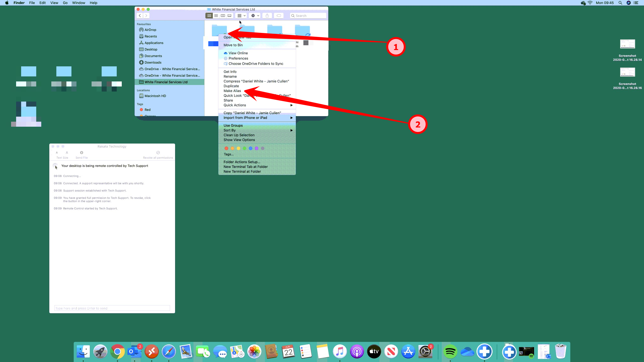This screenshot has width=644, height=362.
Task: Open the Edit Tags toolbar button
Action: coord(279,16)
